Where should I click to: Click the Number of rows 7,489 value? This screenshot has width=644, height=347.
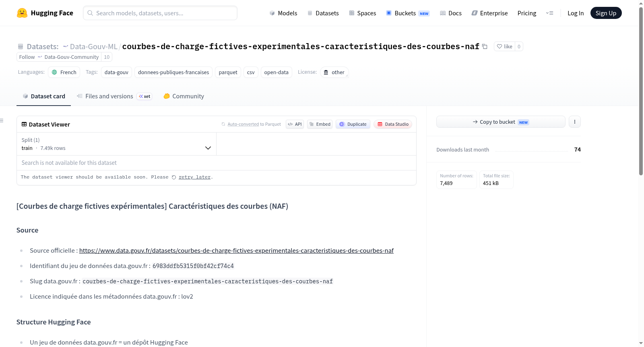tap(446, 183)
